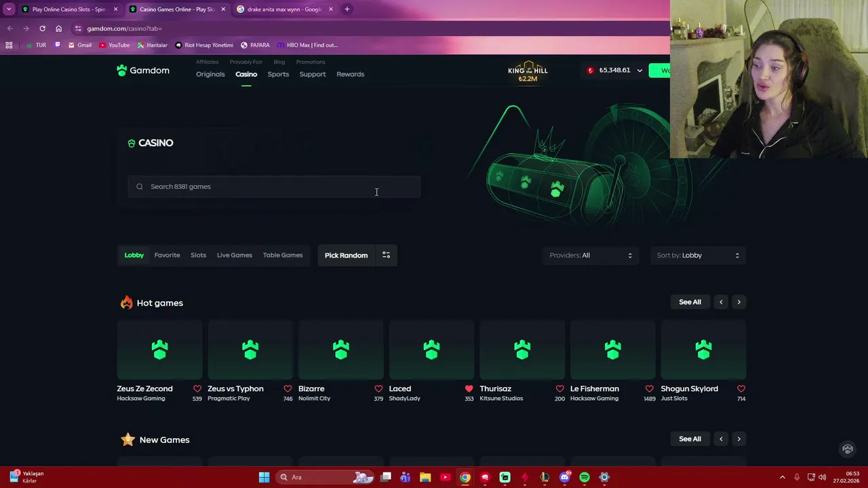This screenshot has width=868, height=488.
Task: Go to the Chrome home page icon
Action: [58, 28]
